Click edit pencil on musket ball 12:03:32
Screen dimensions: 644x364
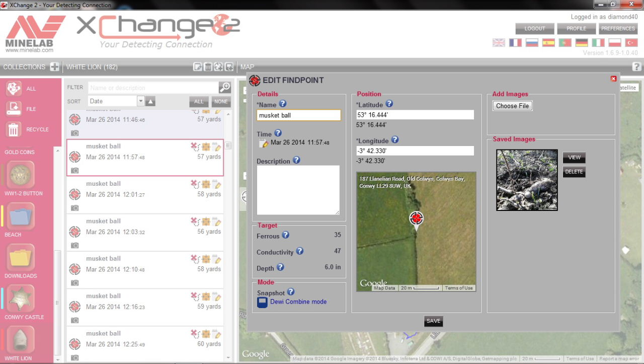[217, 222]
